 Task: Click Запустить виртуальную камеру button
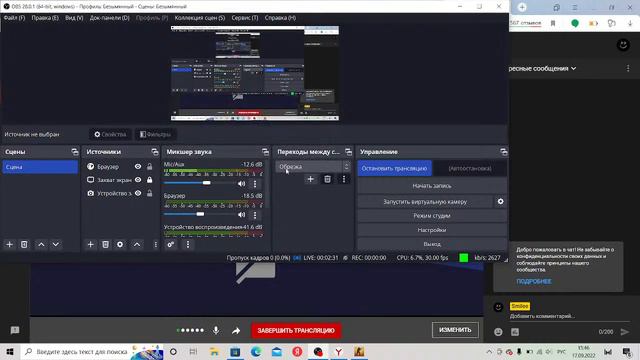tap(425, 202)
